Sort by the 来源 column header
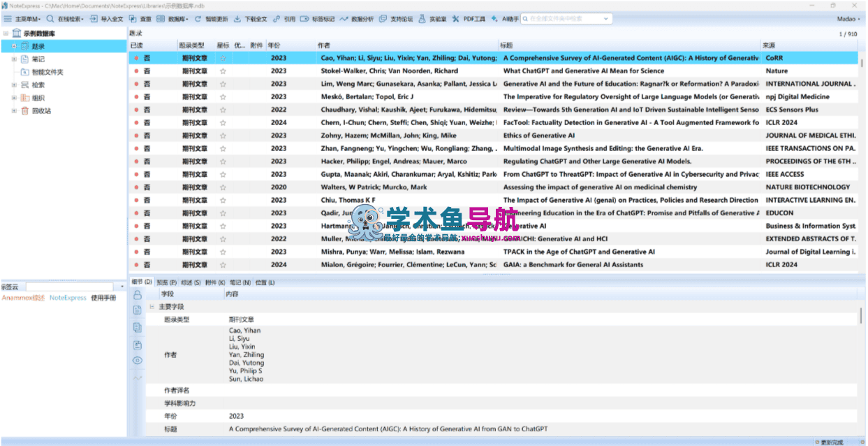Viewport: 868px width, 446px height. coord(809,45)
